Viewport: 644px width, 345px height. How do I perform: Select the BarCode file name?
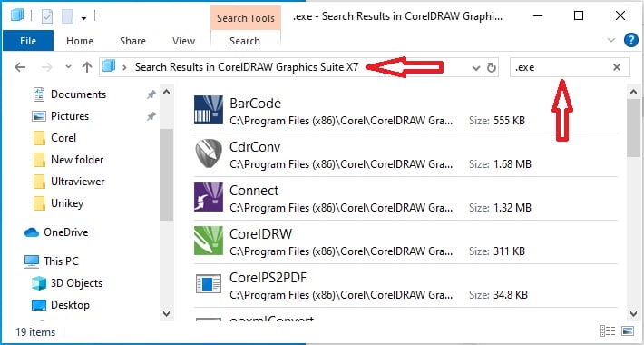(x=255, y=103)
